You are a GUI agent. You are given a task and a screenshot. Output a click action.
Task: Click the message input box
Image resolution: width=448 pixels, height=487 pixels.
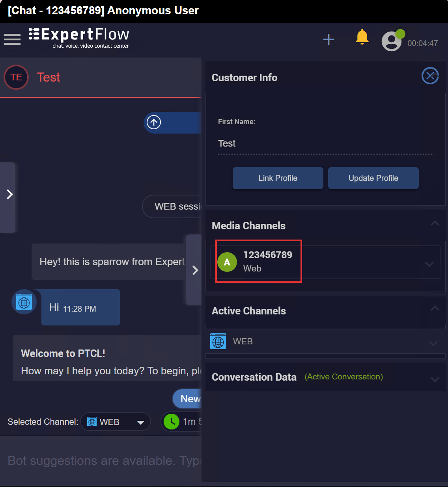(x=103, y=460)
